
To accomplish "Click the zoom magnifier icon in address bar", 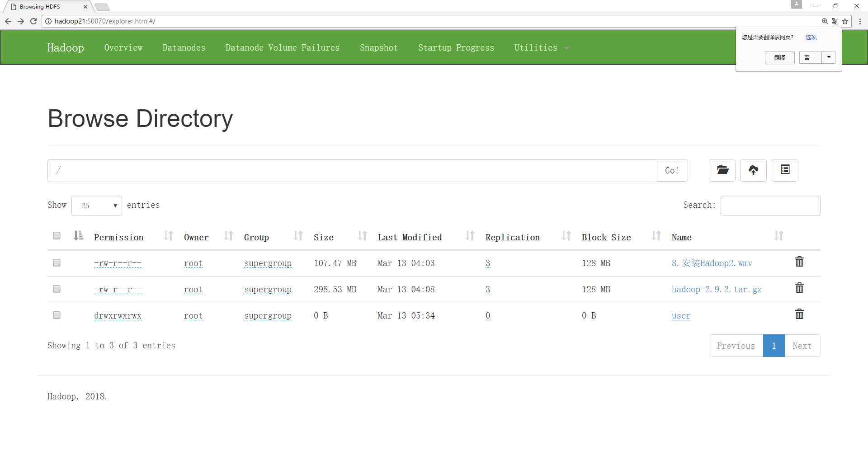I will click(x=825, y=21).
